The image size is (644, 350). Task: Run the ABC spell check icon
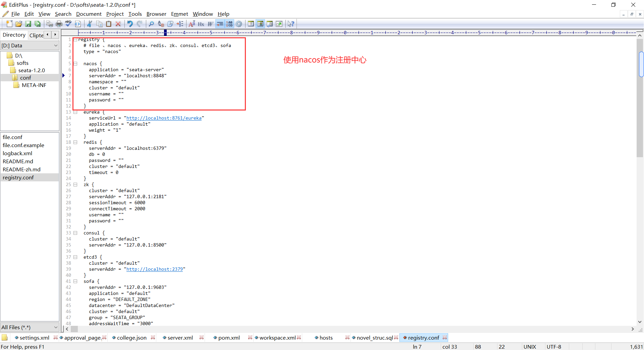pyautogui.click(x=68, y=24)
